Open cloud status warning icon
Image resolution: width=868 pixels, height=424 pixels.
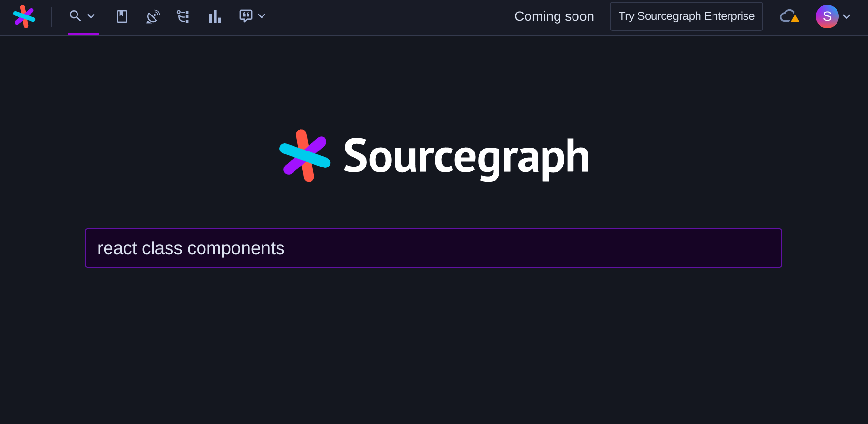(790, 16)
